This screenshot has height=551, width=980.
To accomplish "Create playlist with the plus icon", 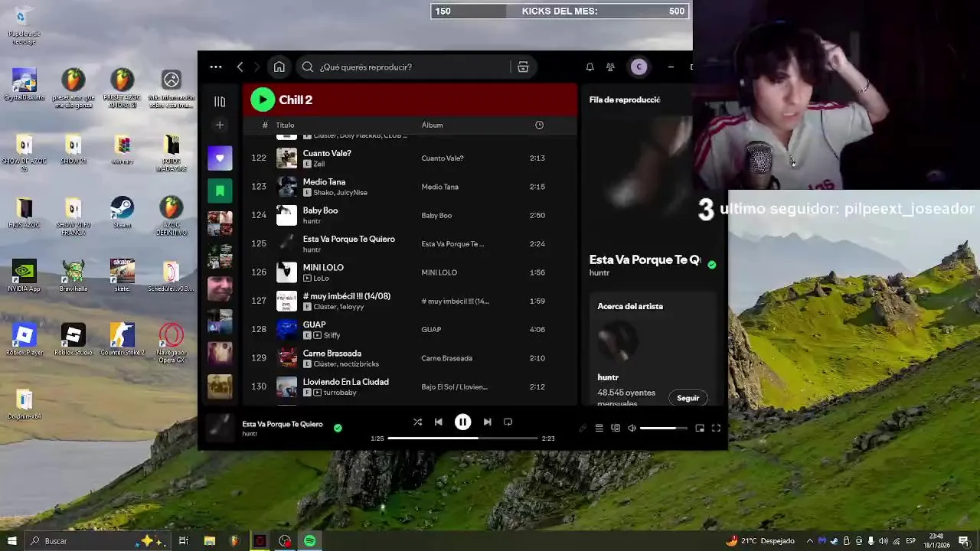I will coord(220,125).
